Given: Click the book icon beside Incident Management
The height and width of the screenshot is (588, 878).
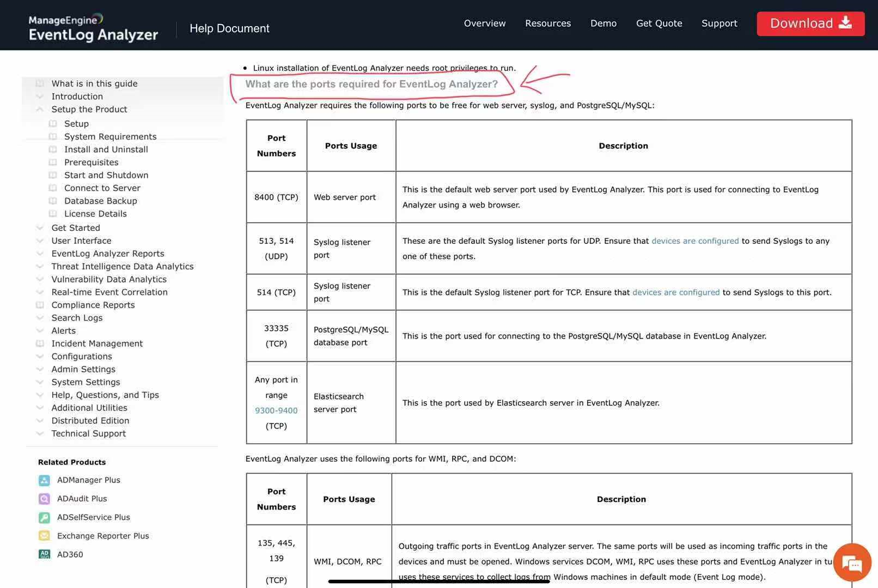Looking at the screenshot, I should click(x=40, y=344).
